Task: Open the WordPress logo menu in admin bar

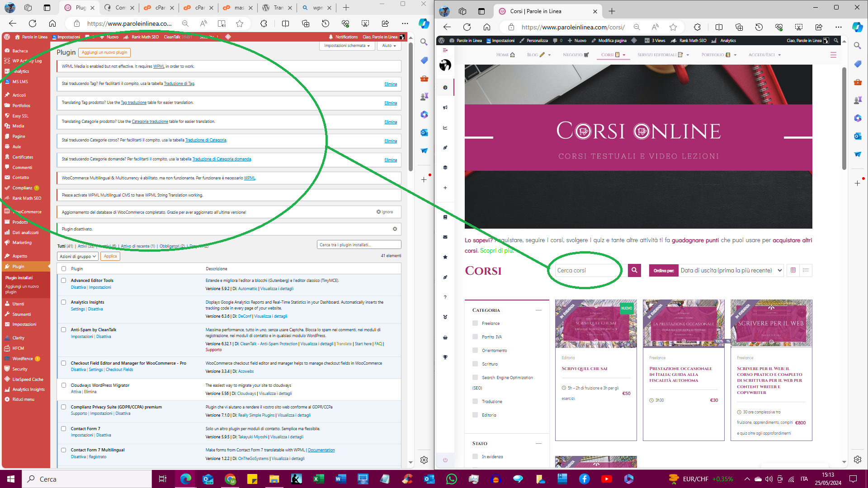Action: (x=7, y=37)
